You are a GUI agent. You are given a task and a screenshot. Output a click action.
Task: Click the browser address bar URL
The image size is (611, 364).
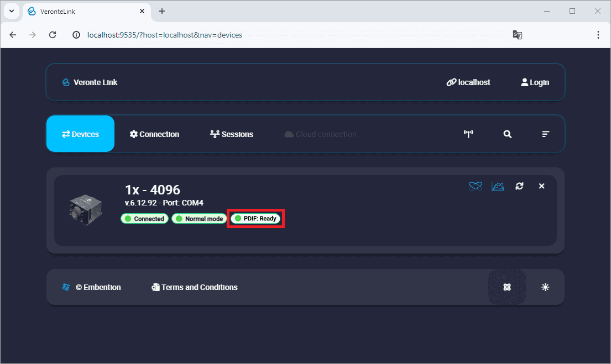click(x=165, y=35)
